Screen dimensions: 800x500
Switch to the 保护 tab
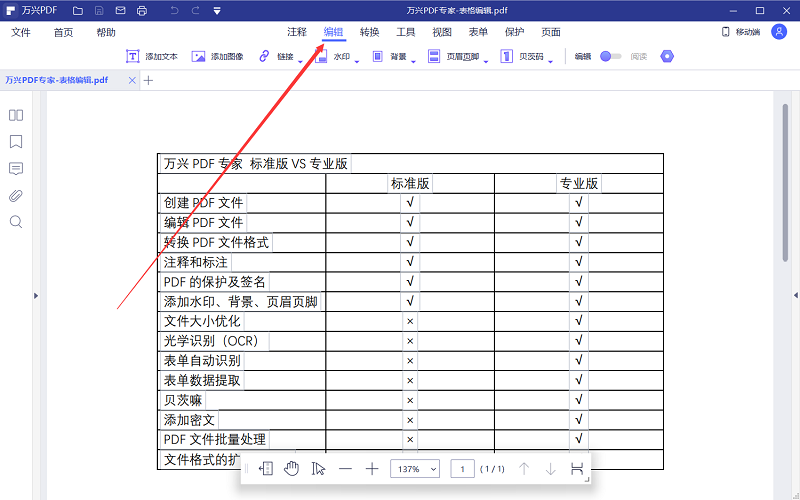(x=514, y=32)
